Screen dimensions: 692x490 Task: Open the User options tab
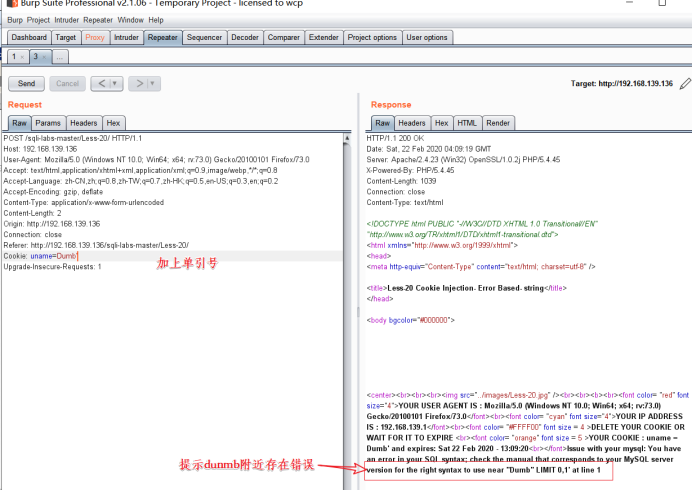(x=427, y=38)
